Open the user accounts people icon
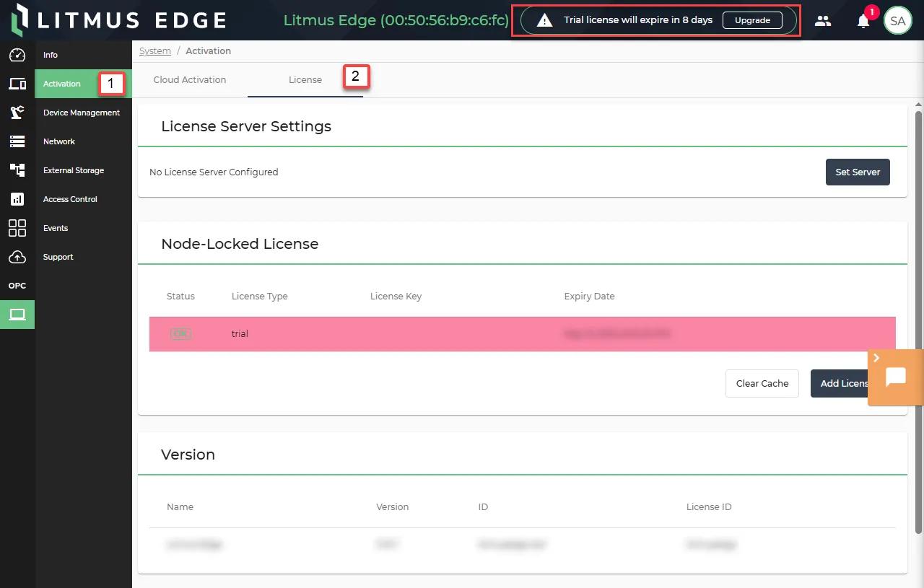Image resolution: width=924 pixels, height=588 pixels. [823, 21]
